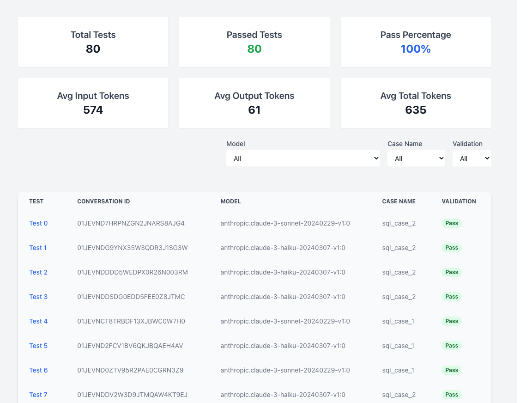Click the 574 average input tokens value
The image size is (532, 403).
(x=93, y=110)
